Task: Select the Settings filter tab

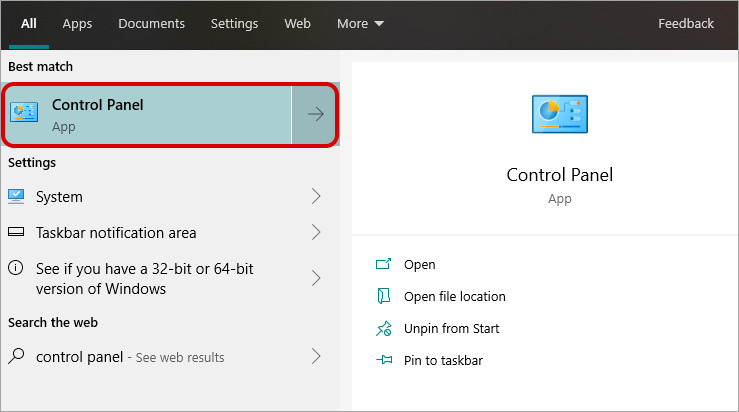Action: (x=234, y=24)
